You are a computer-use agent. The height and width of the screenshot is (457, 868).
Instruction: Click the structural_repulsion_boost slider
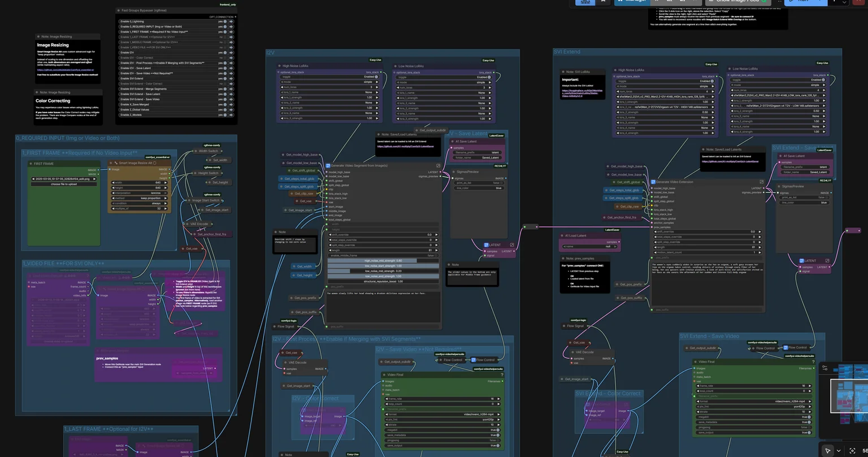(383, 281)
